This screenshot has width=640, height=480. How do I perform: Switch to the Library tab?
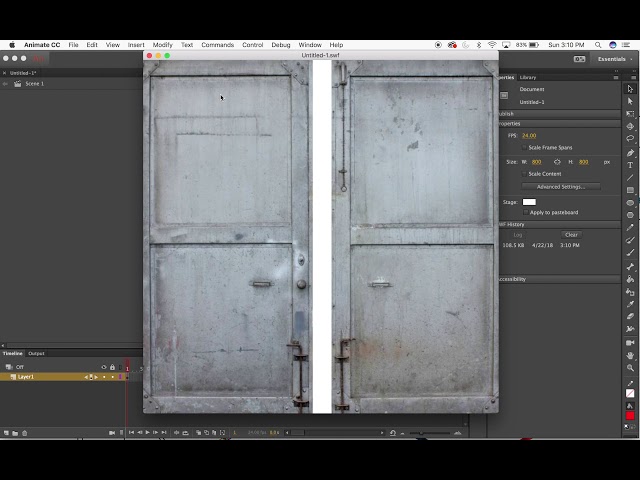pos(528,77)
